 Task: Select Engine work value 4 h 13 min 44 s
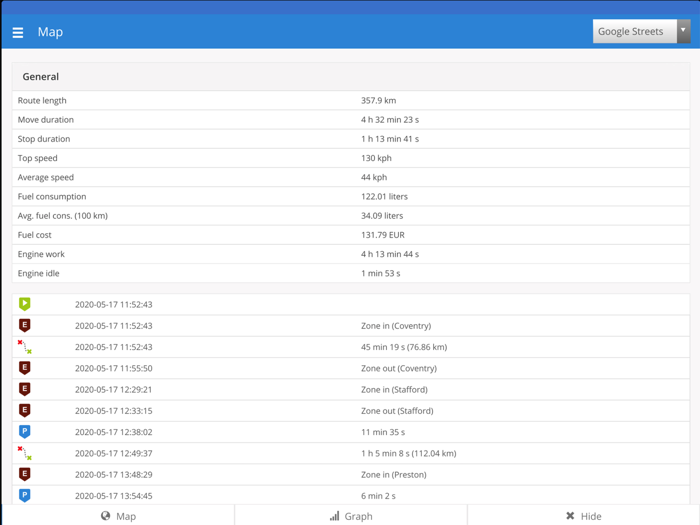pos(390,254)
